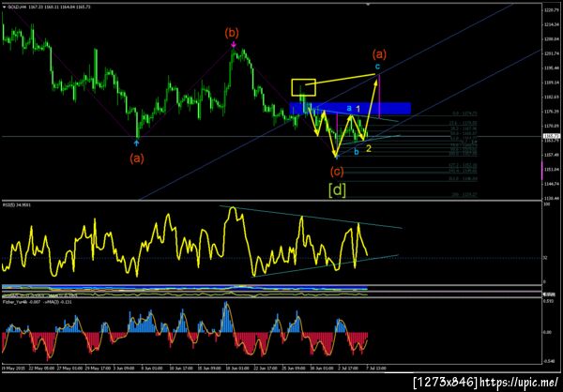Select the green [d] wave label
Viewport: 563px width, 392px height.
[338, 190]
